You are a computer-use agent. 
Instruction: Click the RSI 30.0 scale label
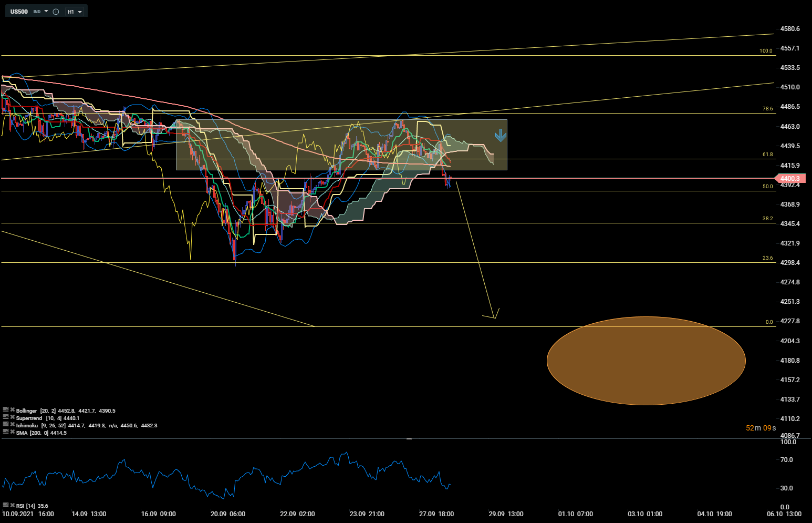point(786,488)
